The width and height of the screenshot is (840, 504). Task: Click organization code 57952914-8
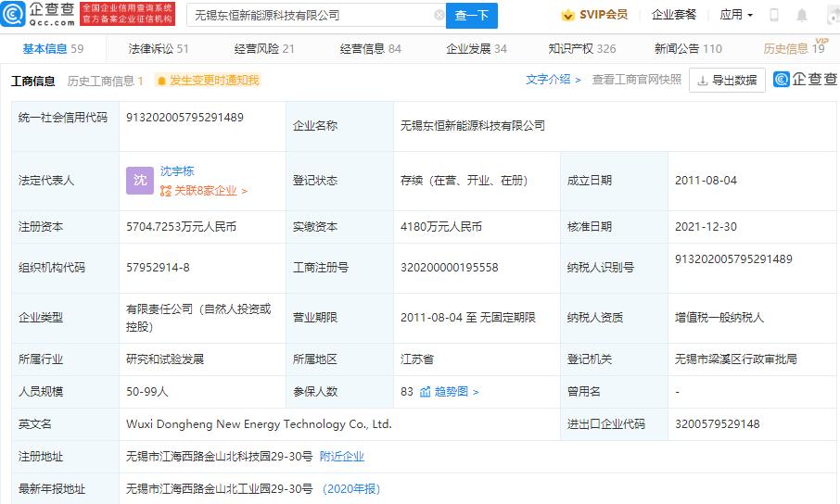point(158,267)
